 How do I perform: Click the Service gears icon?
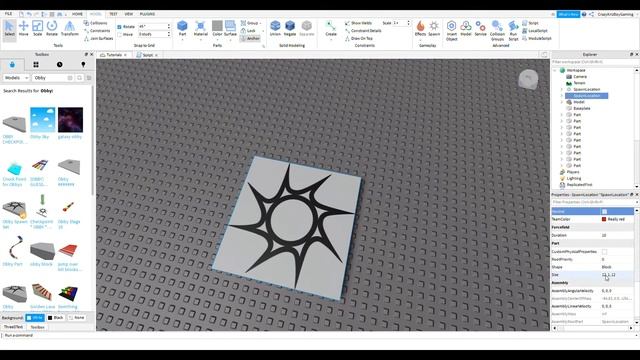[x=480, y=26]
